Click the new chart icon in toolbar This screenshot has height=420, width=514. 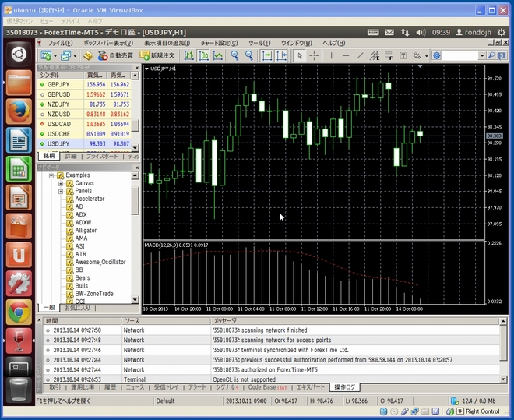[46, 56]
